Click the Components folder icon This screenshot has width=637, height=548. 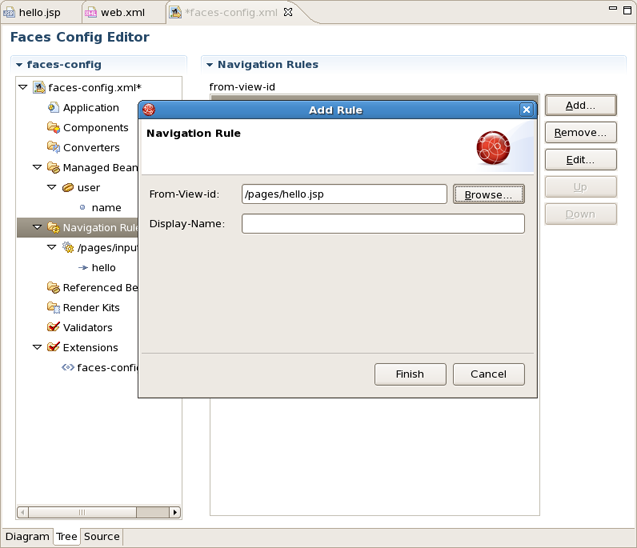(x=53, y=127)
